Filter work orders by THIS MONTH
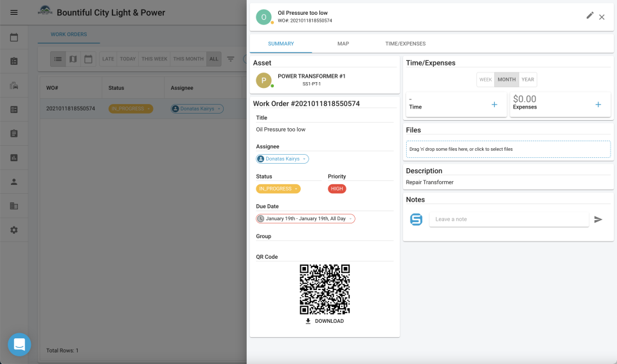This screenshot has height=364, width=617. (188, 59)
